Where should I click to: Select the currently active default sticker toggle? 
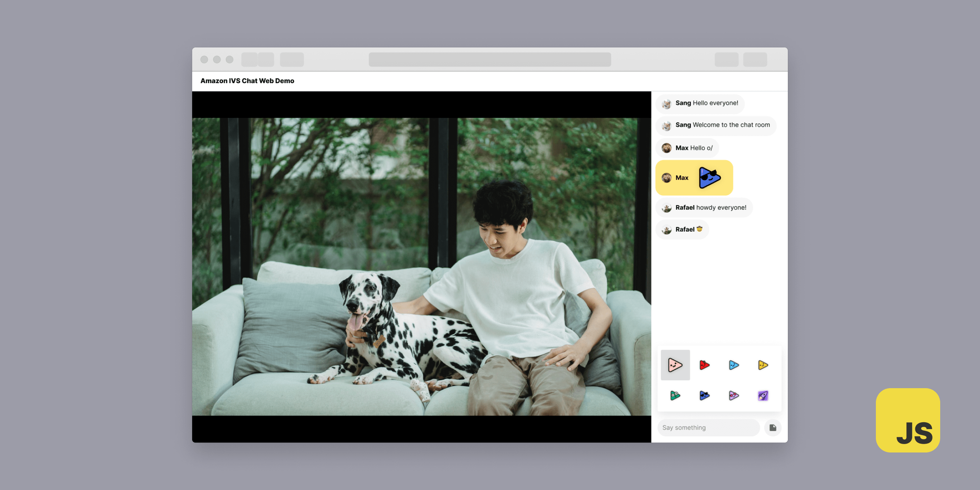[x=676, y=365]
